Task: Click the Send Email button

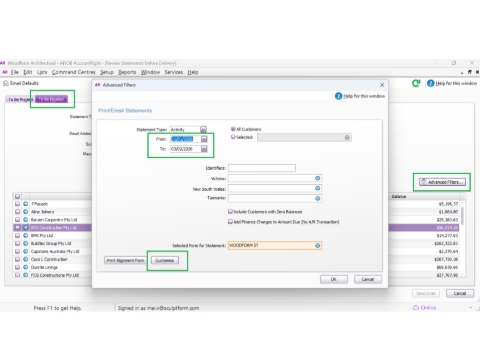Action: (x=426, y=293)
